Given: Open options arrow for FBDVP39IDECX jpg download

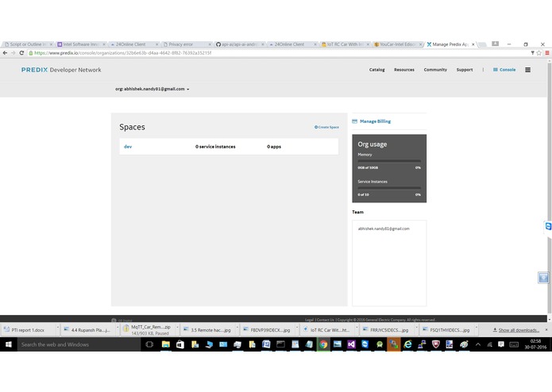Looking at the screenshot, I should point(297,329).
